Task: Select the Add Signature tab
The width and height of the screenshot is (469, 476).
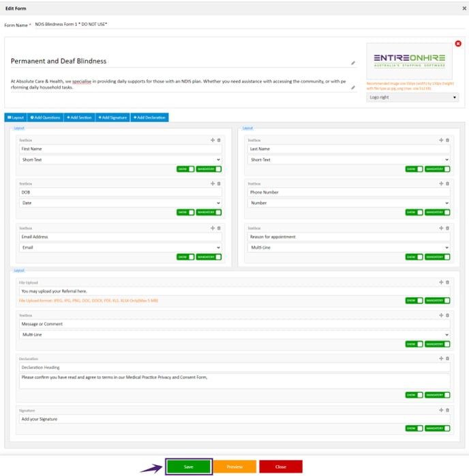Action: [112, 117]
